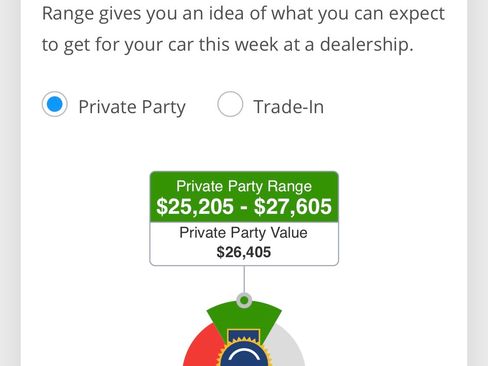Click the Private Party option label

(132, 107)
